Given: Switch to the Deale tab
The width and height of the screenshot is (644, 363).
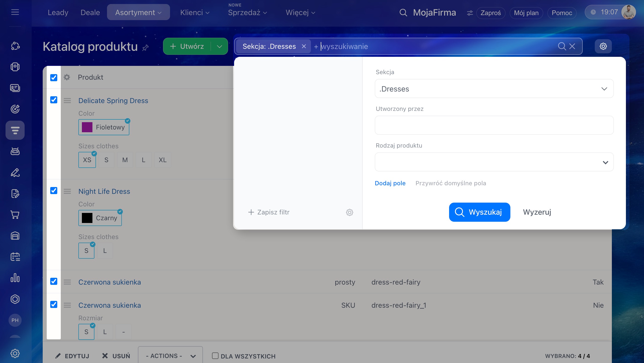Looking at the screenshot, I should 90,13.
